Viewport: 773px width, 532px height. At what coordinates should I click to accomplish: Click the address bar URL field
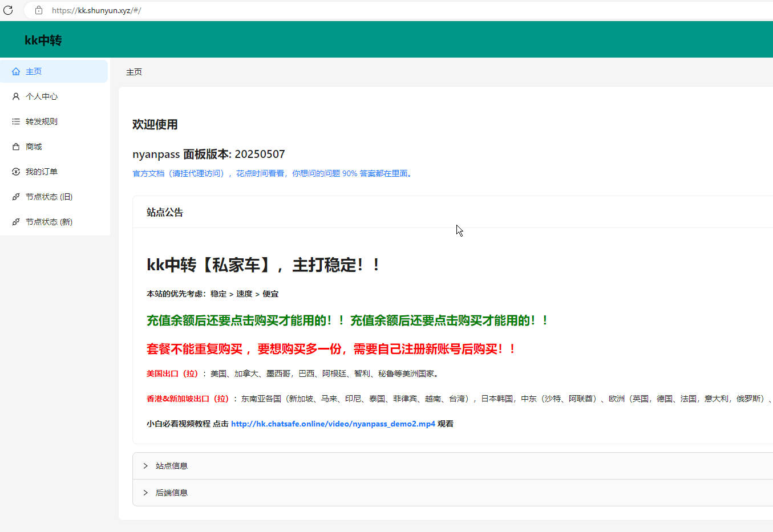coord(399,10)
